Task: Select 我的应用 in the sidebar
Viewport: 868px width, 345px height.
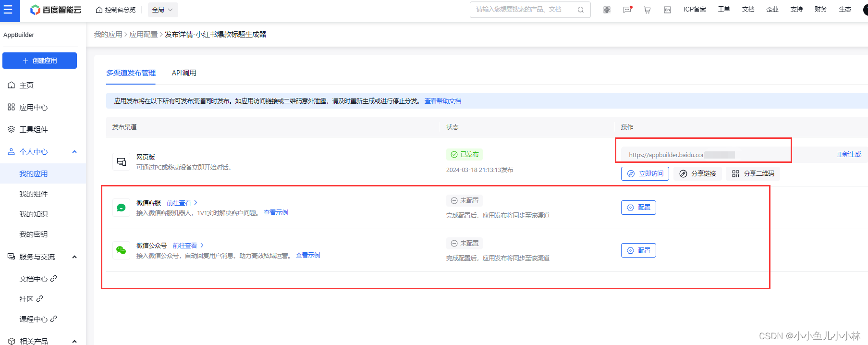Action: (x=34, y=173)
